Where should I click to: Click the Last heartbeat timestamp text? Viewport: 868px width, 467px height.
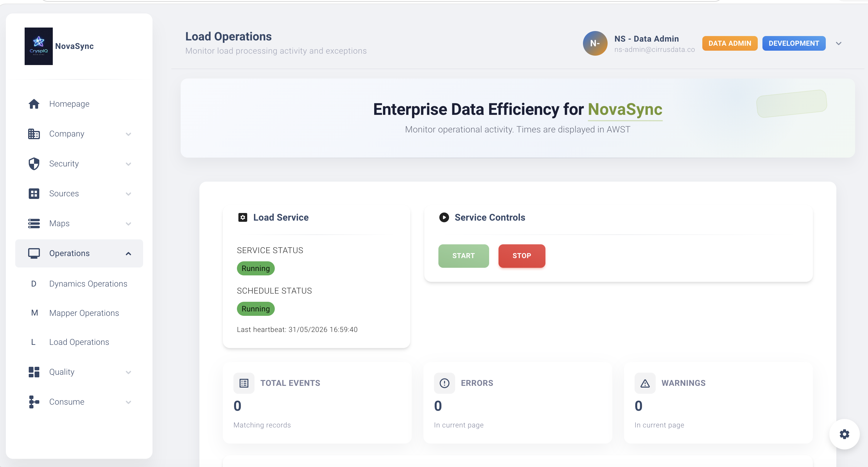point(297,330)
